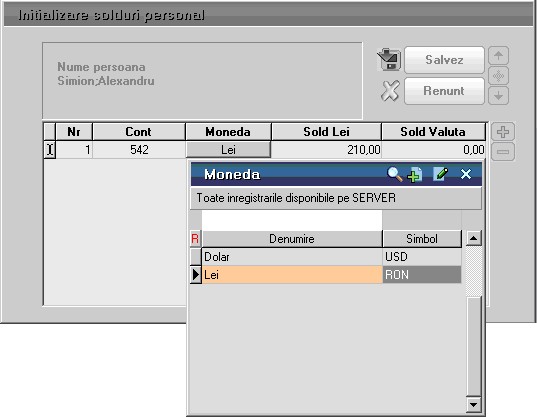Edit selected currency with pencil icon
This screenshot has height=417, width=537.
(440, 174)
